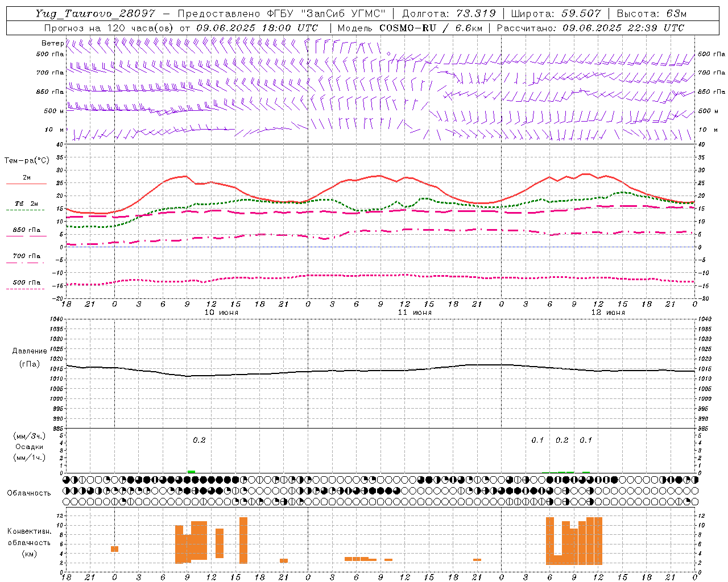
Task: Click the 0.2 precipitation value on 10 June
Action: (x=199, y=440)
